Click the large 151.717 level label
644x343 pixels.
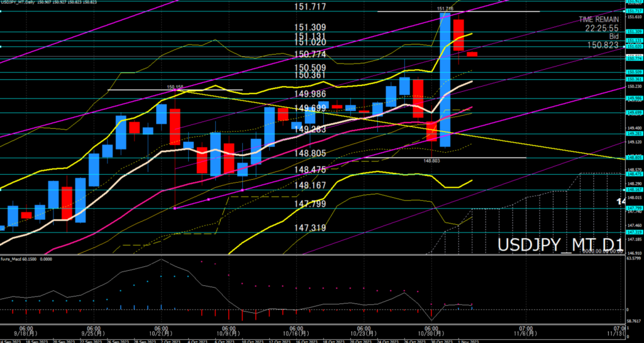pyautogui.click(x=310, y=6)
